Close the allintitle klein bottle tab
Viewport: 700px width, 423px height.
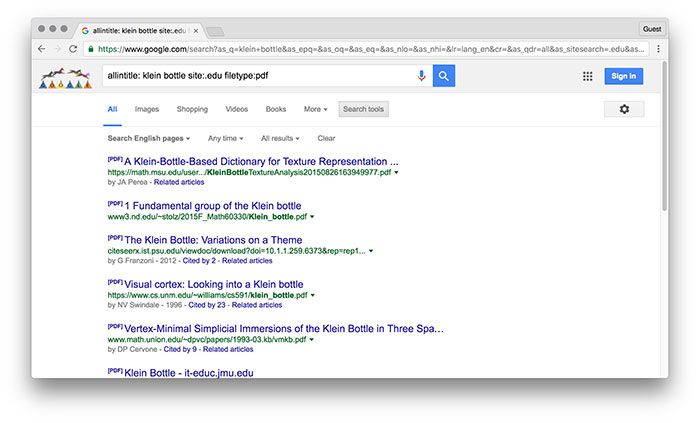(x=196, y=30)
